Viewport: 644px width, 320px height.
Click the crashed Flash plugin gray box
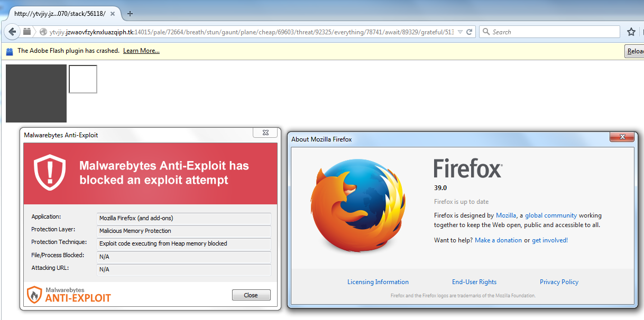click(x=36, y=93)
